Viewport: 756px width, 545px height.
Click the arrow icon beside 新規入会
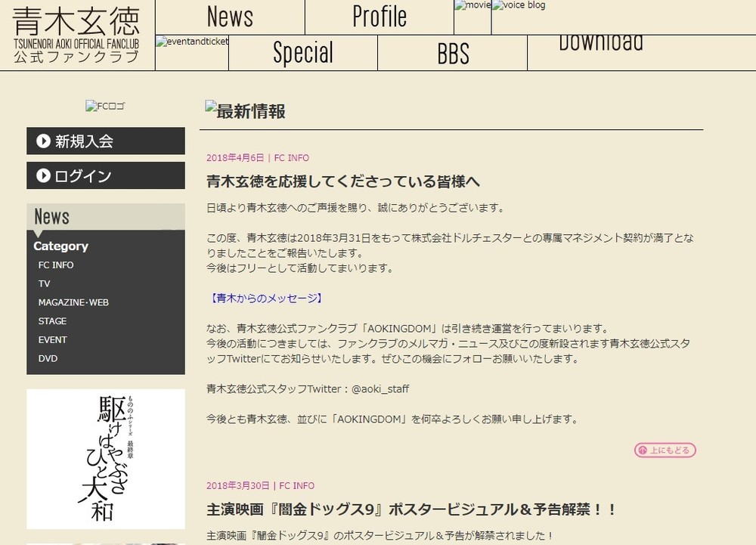(x=43, y=141)
